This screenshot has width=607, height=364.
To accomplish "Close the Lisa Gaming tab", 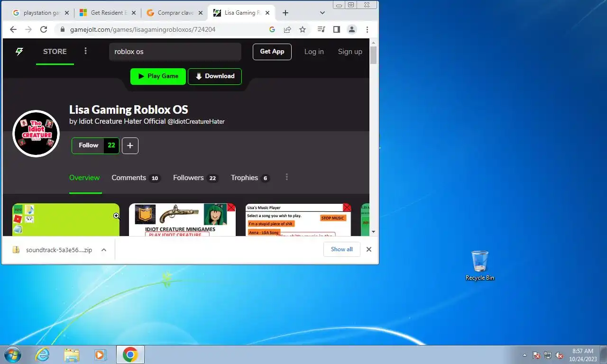I will (x=267, y=13).
